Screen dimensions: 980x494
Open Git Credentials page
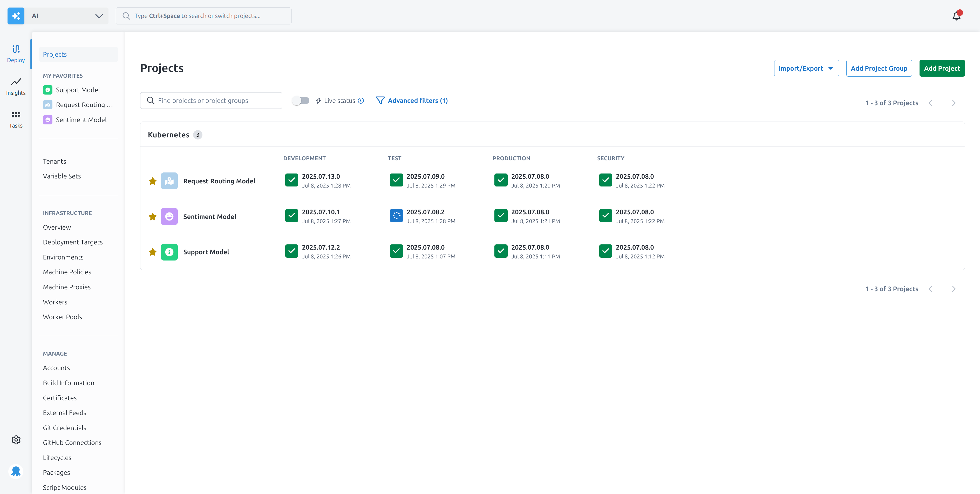tap(65, 428)
